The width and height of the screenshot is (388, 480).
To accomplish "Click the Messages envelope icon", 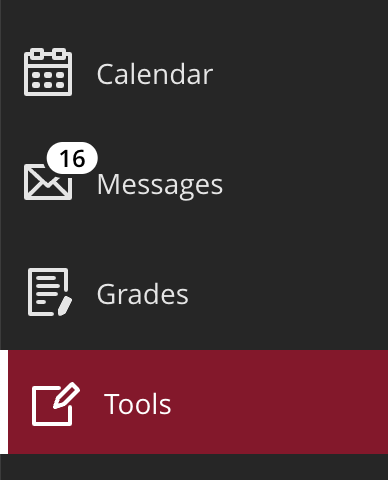I will pyautogui.click(x=48, y=182).
